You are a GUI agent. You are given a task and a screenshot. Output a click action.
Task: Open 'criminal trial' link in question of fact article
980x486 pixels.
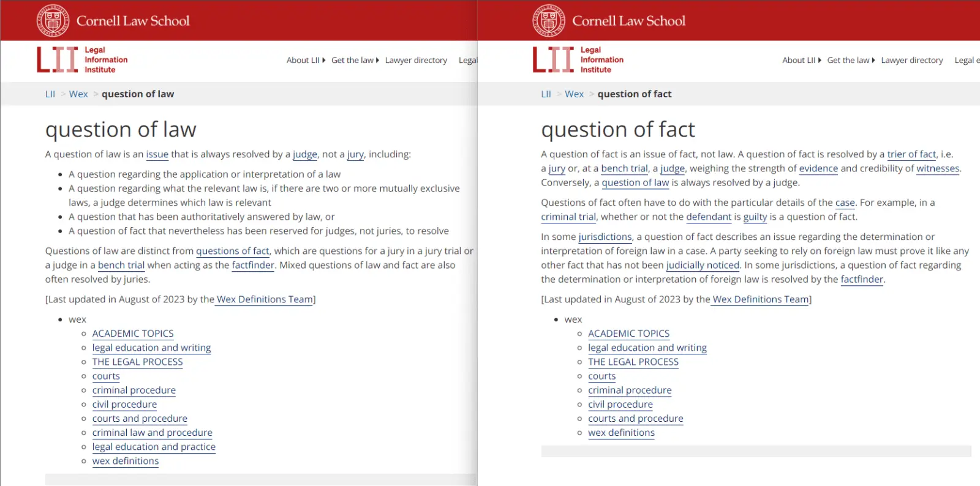[568, 217]
